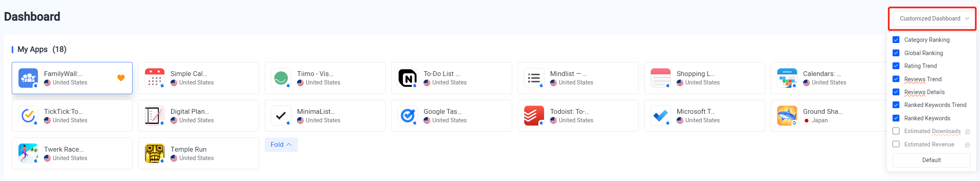Image resolution: width=980 pixels, height=181 pixels.
Task: Click the Default button
Action: pos(931,160)
